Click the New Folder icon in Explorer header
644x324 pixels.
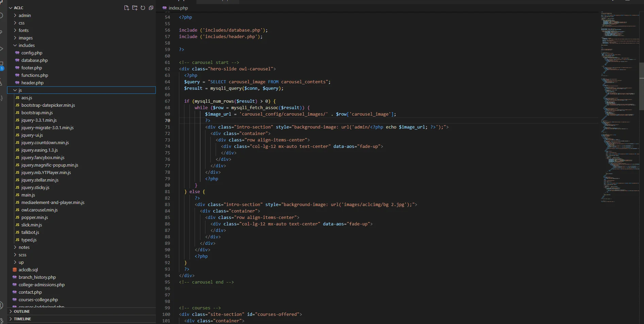pos(135,8)
